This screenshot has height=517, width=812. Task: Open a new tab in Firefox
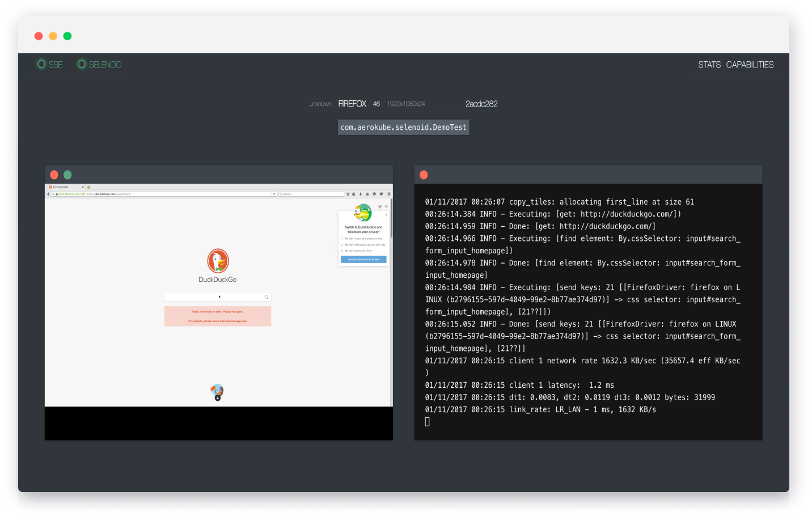(x=88, y=187)
